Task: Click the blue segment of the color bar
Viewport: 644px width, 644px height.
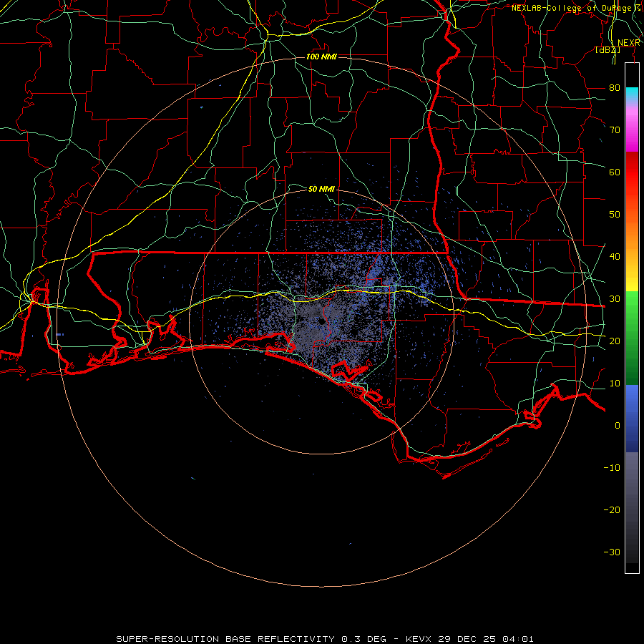Action: coord(632,418)
